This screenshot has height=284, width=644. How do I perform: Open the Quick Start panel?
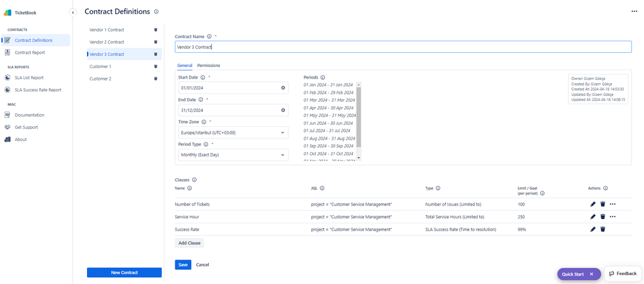573,274
